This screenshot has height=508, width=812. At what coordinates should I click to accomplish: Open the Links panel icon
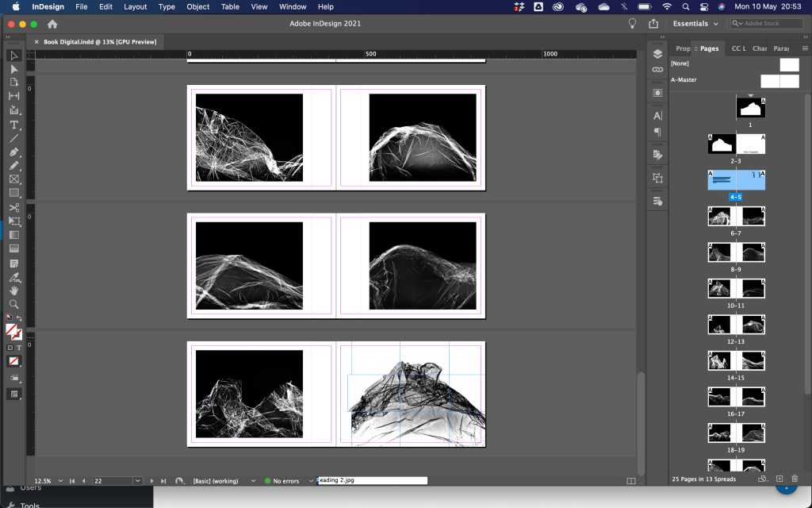[x=657, y=70]
